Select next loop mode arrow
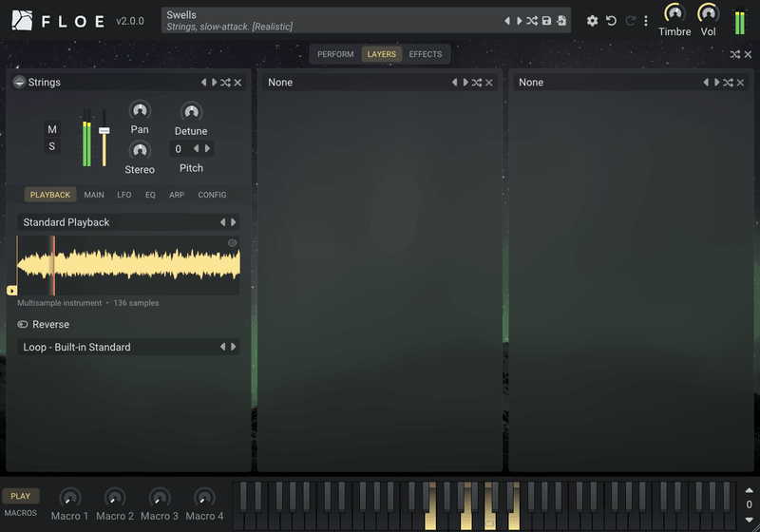 [234, 347]
